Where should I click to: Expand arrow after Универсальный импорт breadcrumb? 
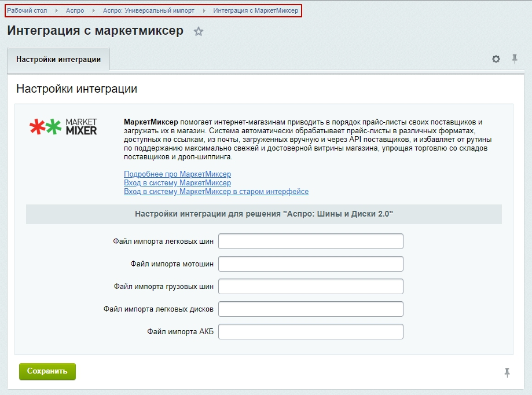click(204, 10)
